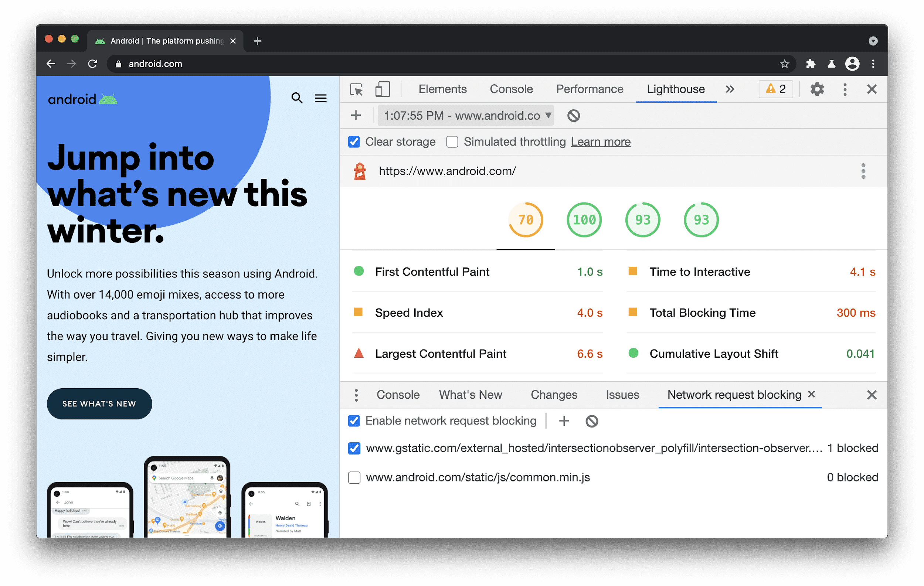Click the Performance score circle showing 70
Screen dimensions: 924x586
[526, 219]
